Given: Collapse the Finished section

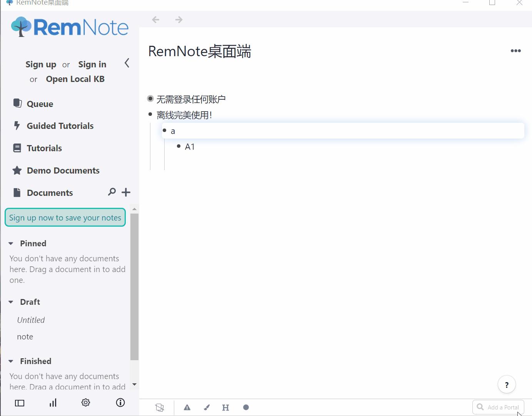Looking at the screenshot, I should pos(11,361).
